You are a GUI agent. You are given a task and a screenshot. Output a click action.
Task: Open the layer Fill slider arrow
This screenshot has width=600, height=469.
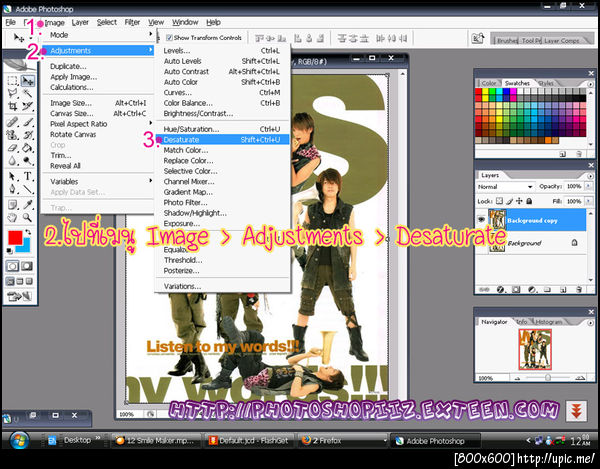588,201
